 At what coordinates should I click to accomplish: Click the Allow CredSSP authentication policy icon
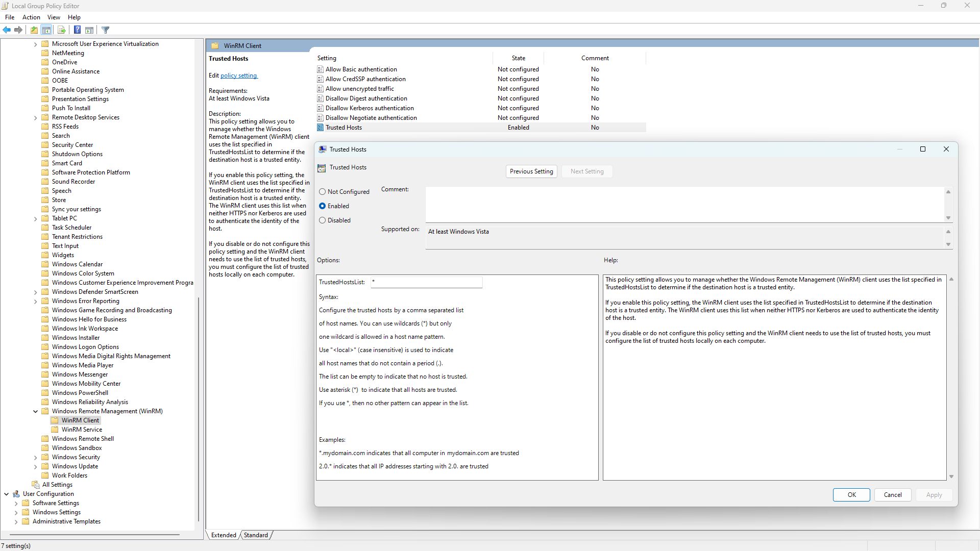(x=321, y=79)
